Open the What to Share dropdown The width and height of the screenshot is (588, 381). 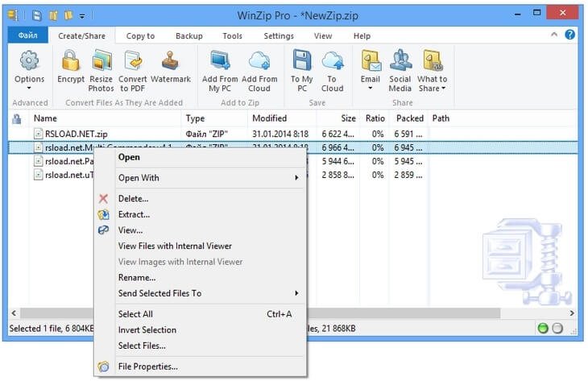click(443, 89)
